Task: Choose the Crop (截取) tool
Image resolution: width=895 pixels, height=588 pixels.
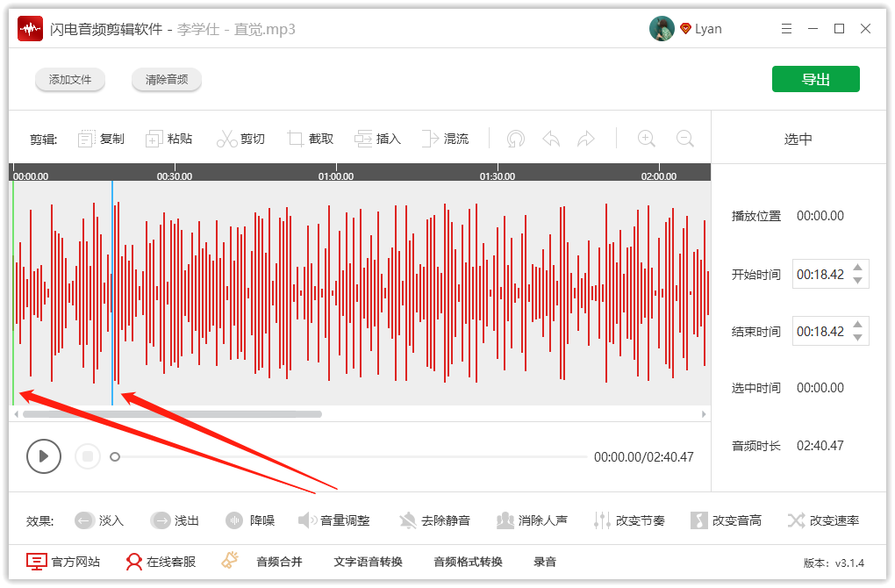Action: coord(311,139)
